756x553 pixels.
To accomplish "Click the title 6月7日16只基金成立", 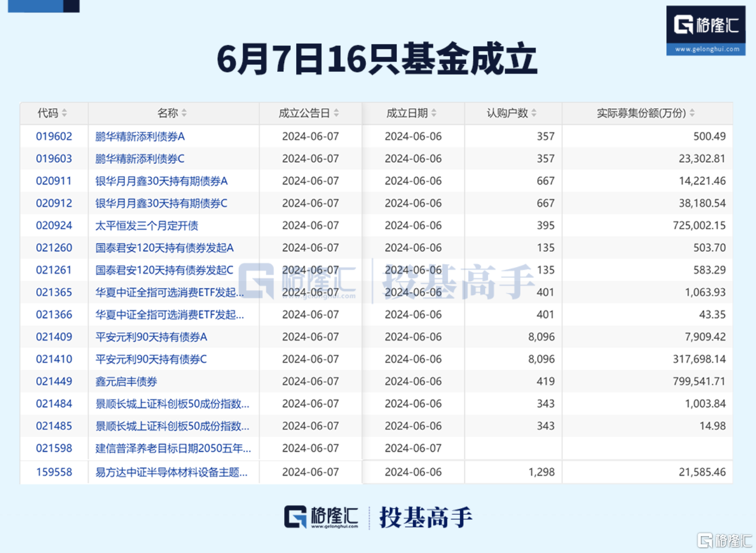I will 377,58.
